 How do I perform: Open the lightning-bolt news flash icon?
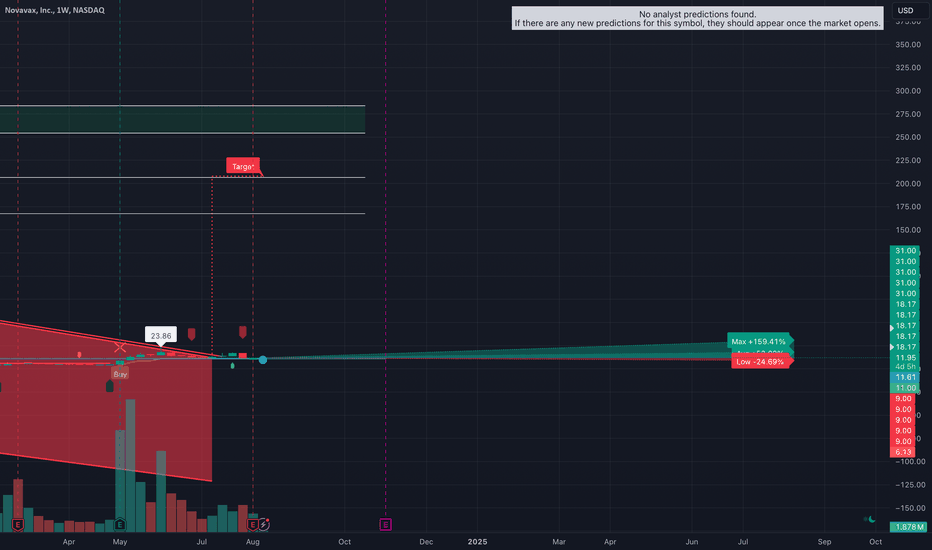(x=264, y=524)
